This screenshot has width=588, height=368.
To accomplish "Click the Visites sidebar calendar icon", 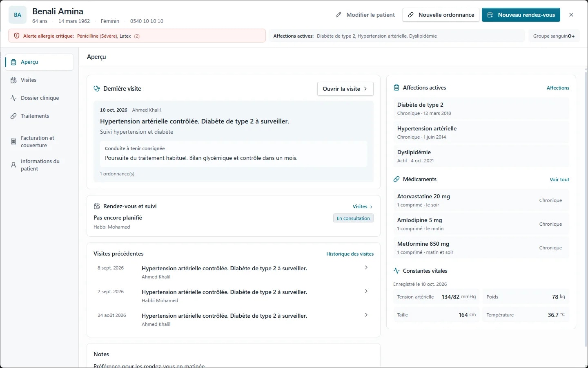I will [13, 80].
